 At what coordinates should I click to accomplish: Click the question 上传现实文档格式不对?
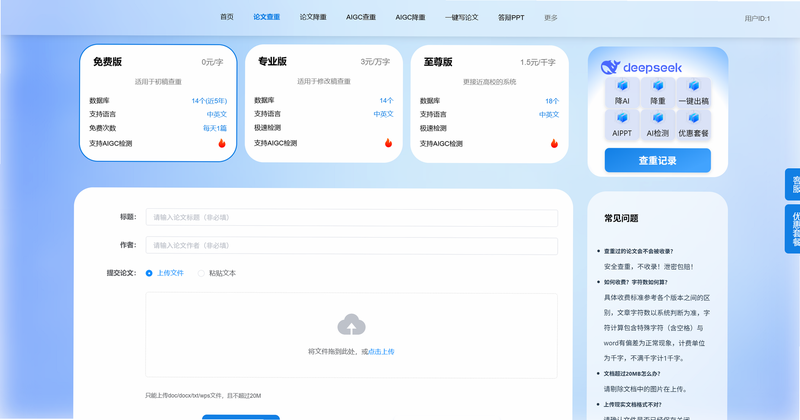632,404
